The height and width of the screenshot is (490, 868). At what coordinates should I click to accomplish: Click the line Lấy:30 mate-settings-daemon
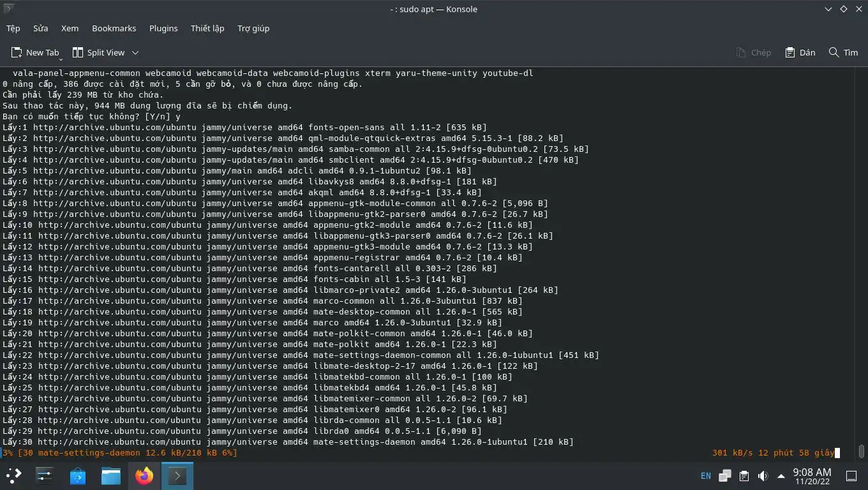(x=288, y=442)
